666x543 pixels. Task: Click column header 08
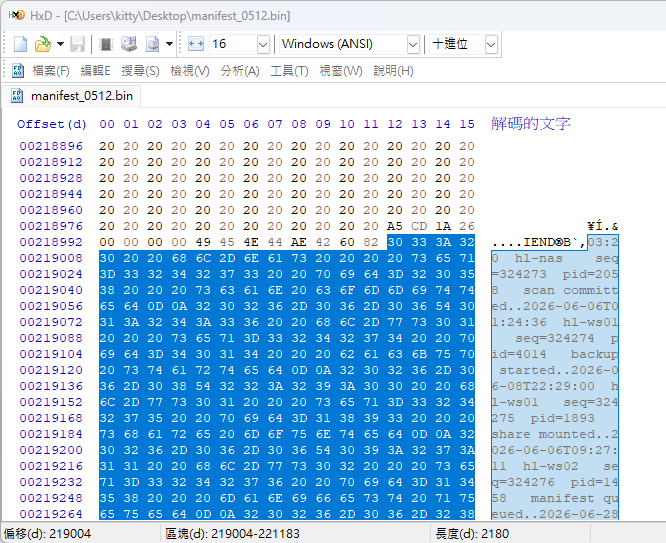click(299, 124)
